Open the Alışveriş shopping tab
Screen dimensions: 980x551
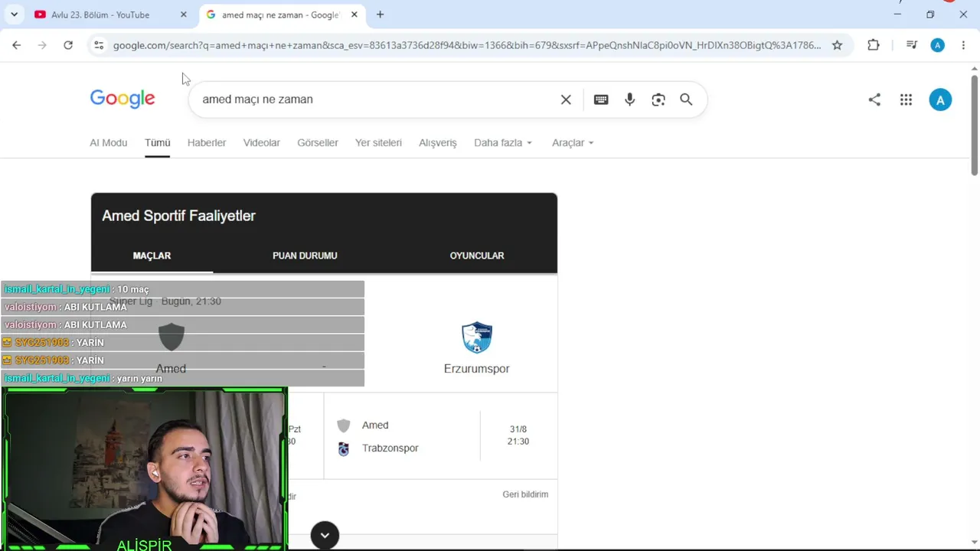438,142
